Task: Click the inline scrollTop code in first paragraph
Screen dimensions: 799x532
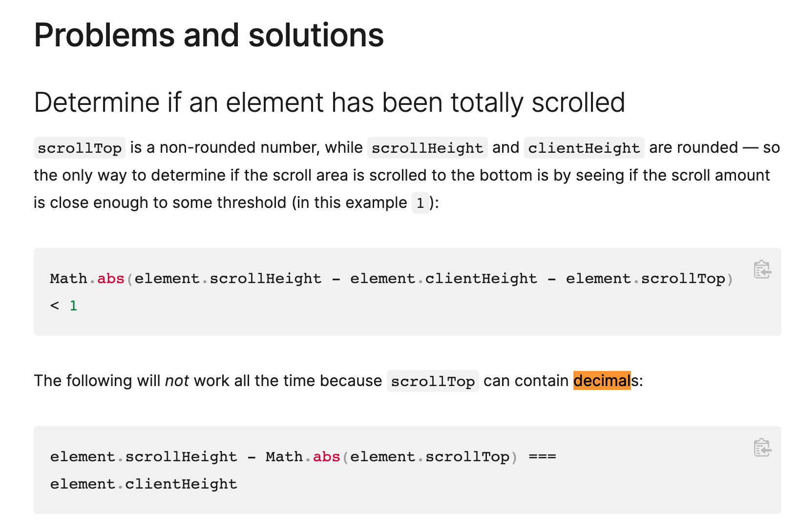Action: tap(80, 148)
